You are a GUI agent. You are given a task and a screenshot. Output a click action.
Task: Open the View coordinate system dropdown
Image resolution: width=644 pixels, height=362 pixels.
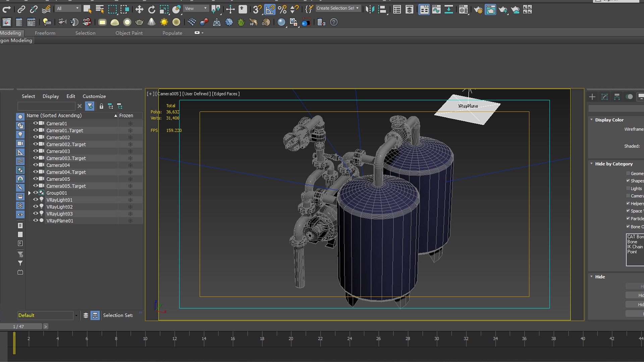(196, 8)
